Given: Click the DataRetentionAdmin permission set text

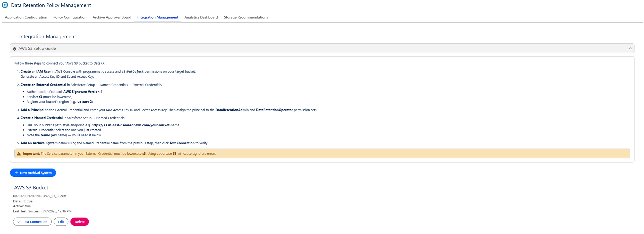Looking at the screenshot, I should pyautogui.click(x=232, y=110).
